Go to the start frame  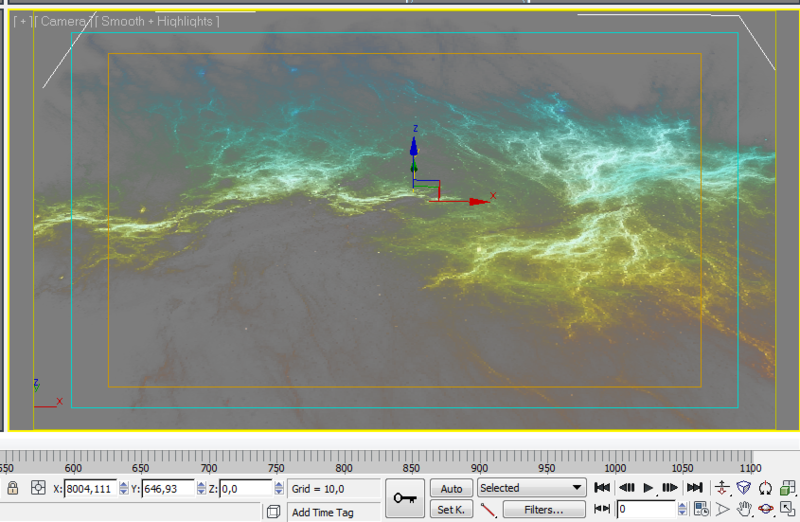pyautogui.click(x=603, y=488)
